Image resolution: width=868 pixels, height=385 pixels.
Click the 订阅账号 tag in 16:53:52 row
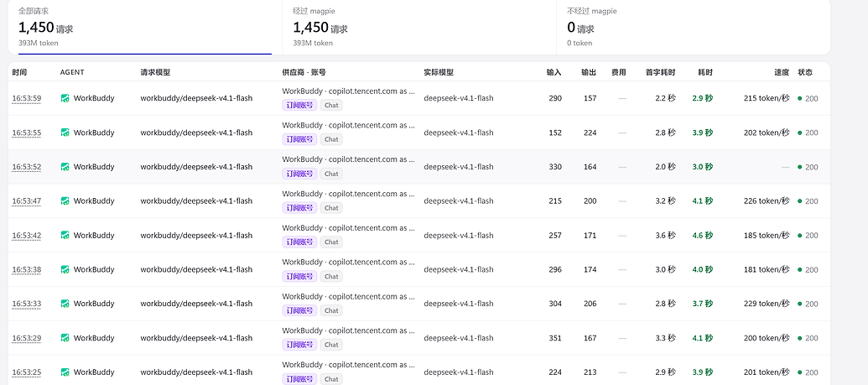pyautogui.click(x=299, y=174)
